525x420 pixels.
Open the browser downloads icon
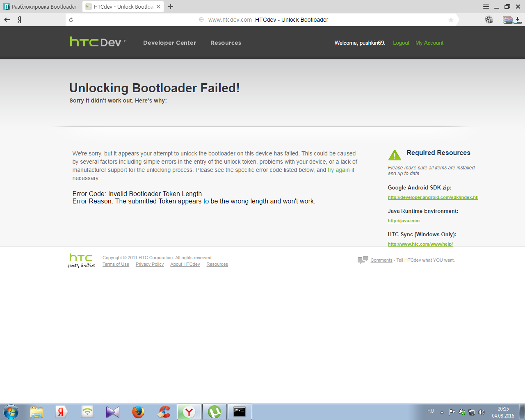518,20
